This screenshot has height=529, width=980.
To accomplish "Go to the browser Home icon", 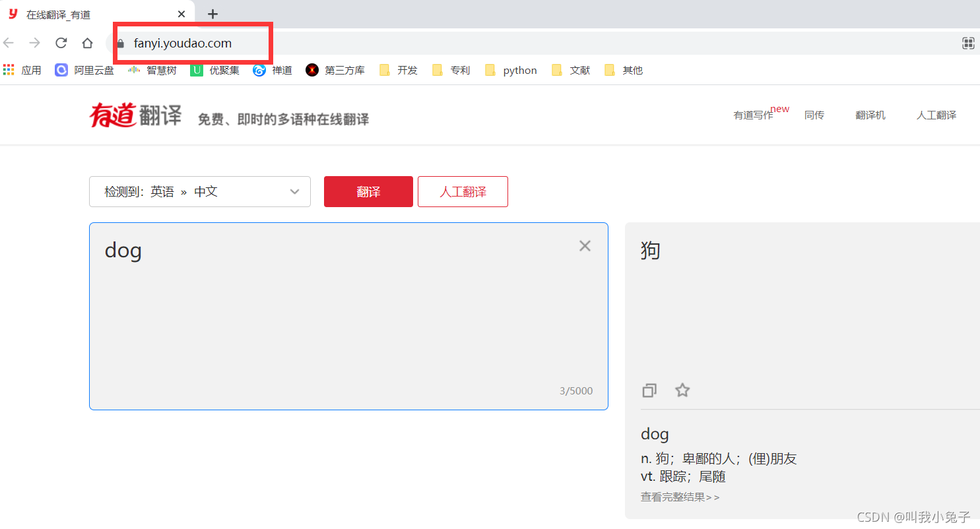I will click(87, 43).
